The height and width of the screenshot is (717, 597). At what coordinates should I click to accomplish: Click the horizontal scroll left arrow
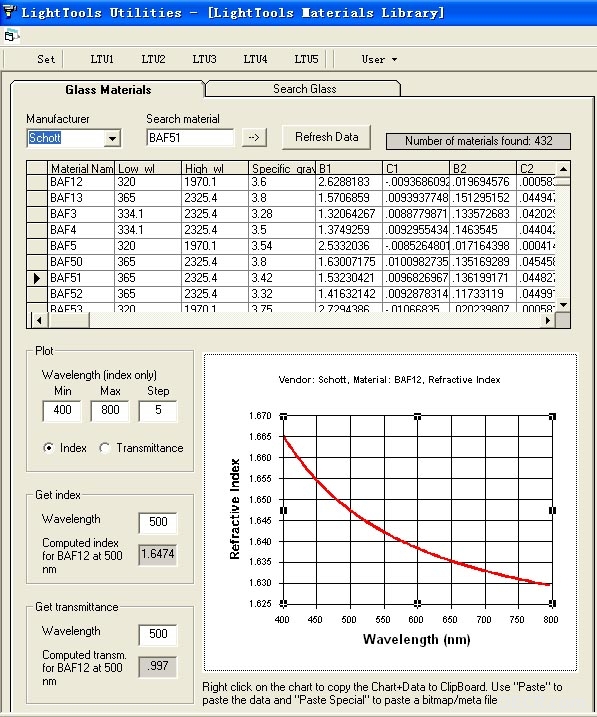39,320
